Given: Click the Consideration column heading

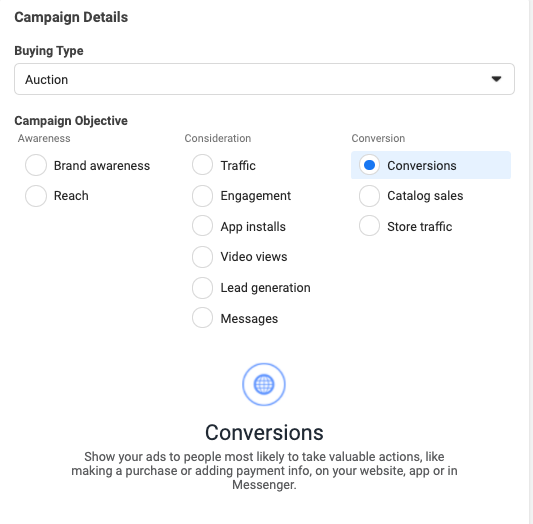Looking at the screenshot, I should [218, 138].
